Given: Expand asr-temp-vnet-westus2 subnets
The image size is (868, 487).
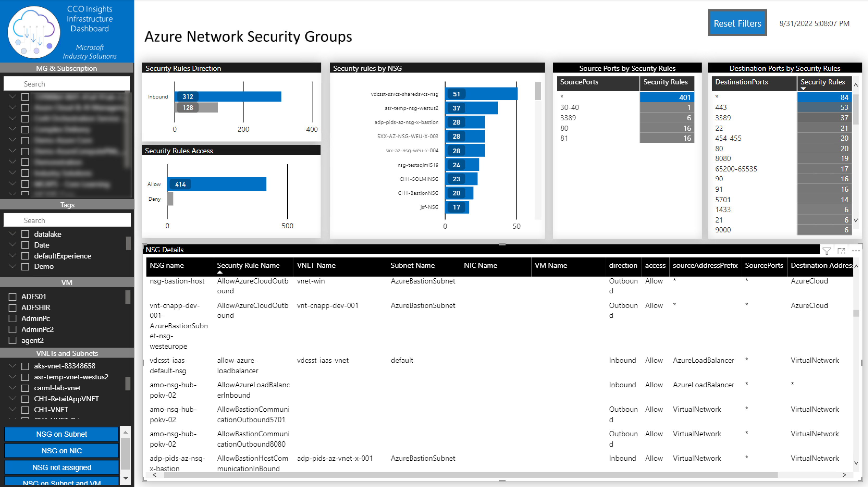Looking at the screenshot, I should pyautogui.click(x=13, y=377).
